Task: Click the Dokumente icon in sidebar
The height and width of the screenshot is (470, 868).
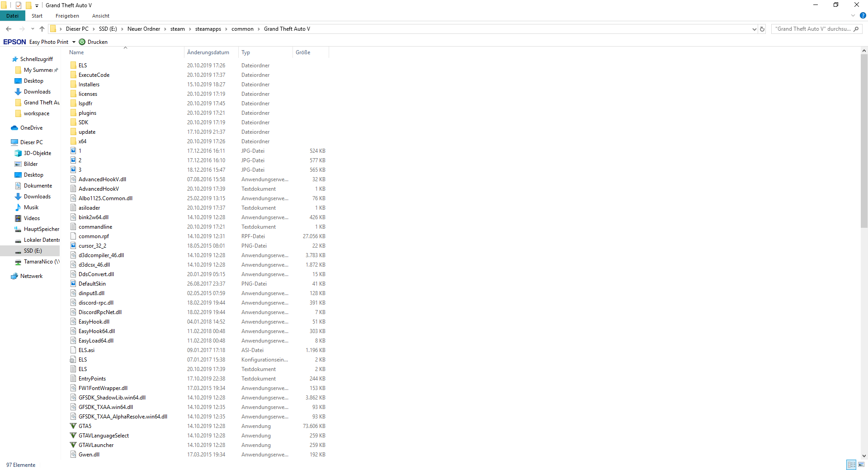Action: click(x=18, y=186)
